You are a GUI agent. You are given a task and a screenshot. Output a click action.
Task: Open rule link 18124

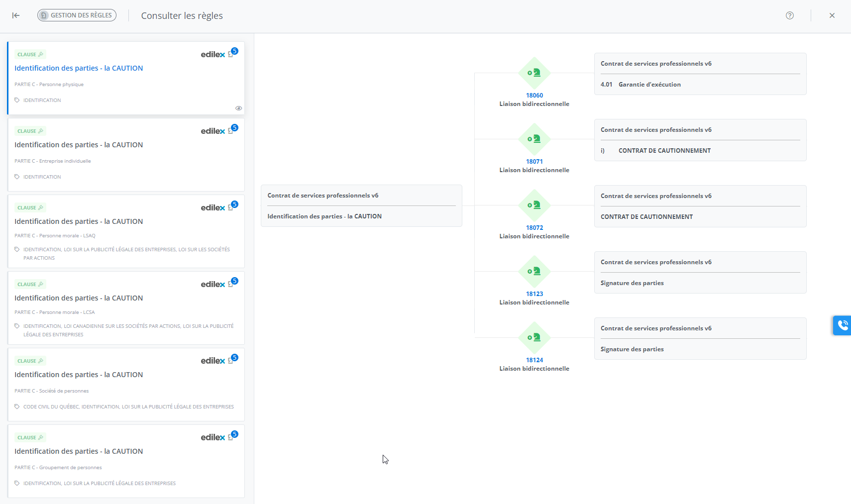[534, 360]
